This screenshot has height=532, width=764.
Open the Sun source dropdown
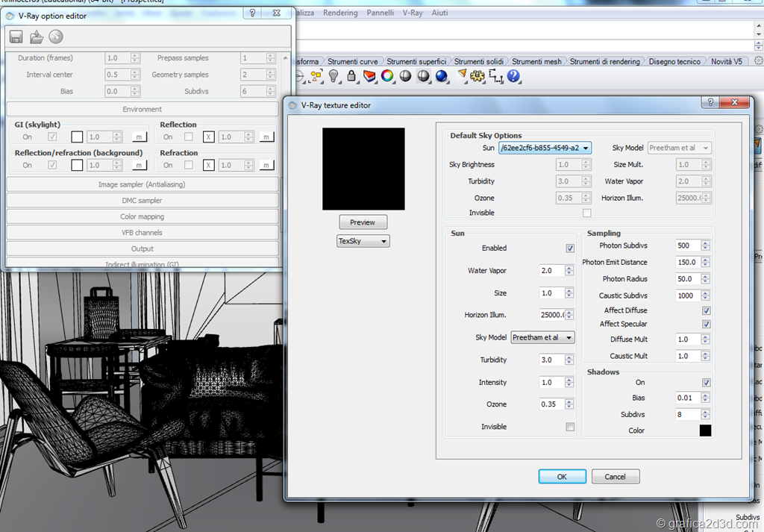[545, 148]
